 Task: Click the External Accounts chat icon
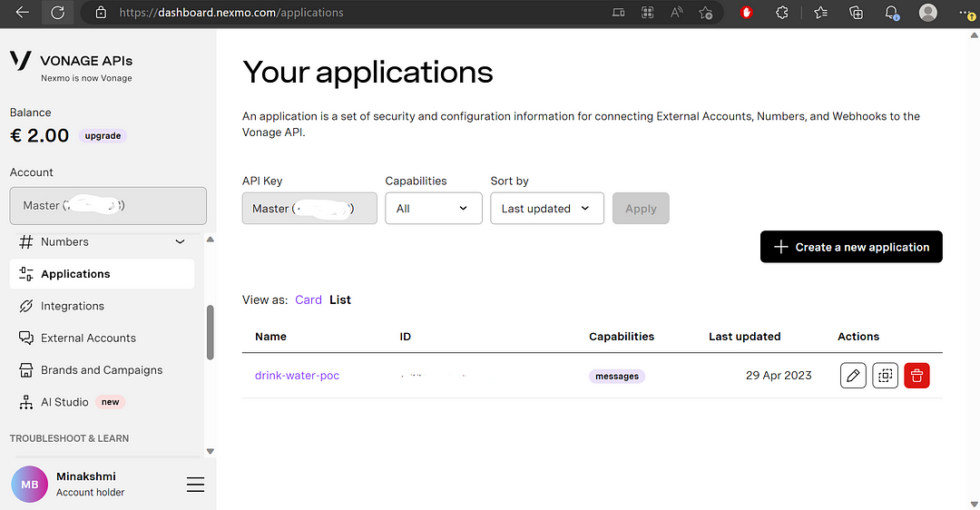[x=25, y=338]
